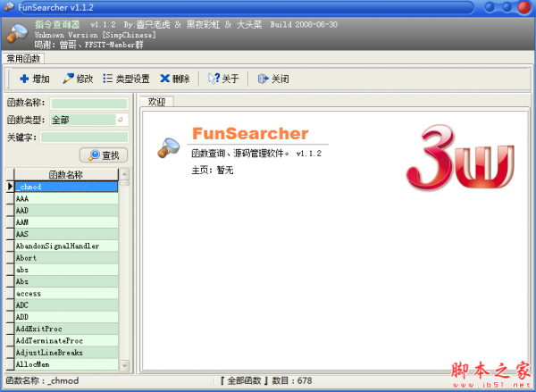Select the AbandonSignalHandler row
536x392 pixels.
(x=66, y=246)
